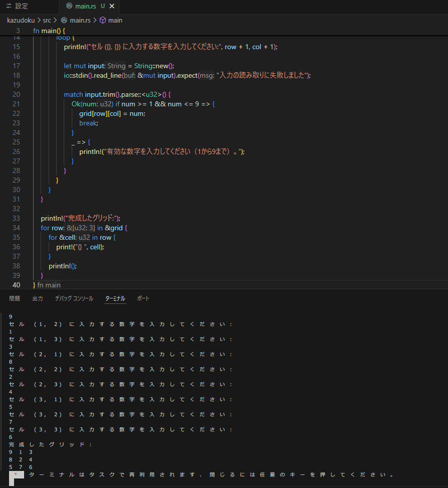Click the 'Ok(num' match arm
This screenshot has height=488, width=448.
[85, 104]
